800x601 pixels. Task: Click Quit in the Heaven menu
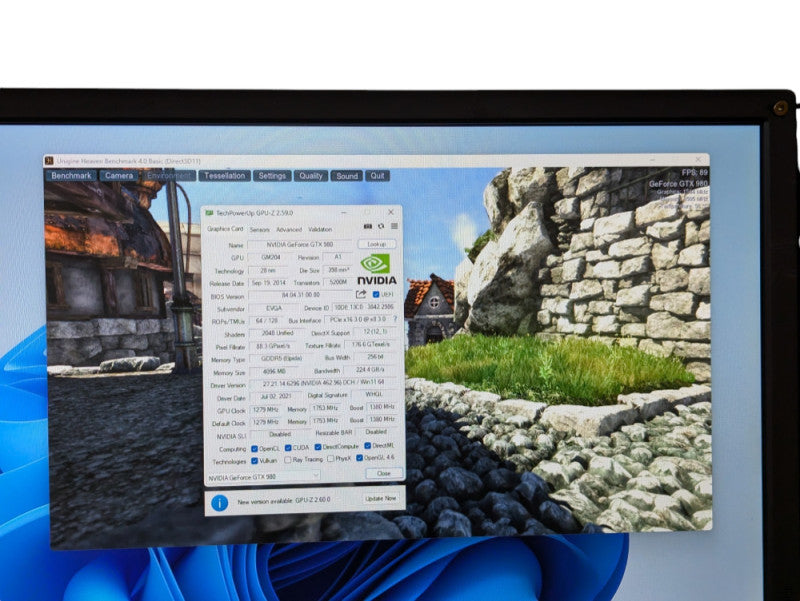click(378, 176)
